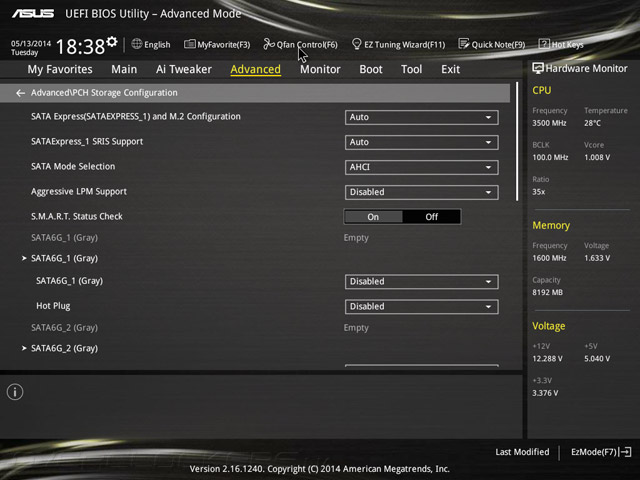Click the settings gear next to the clock
The height and width of the screenshot is (480, 640).
click(112, 42)
